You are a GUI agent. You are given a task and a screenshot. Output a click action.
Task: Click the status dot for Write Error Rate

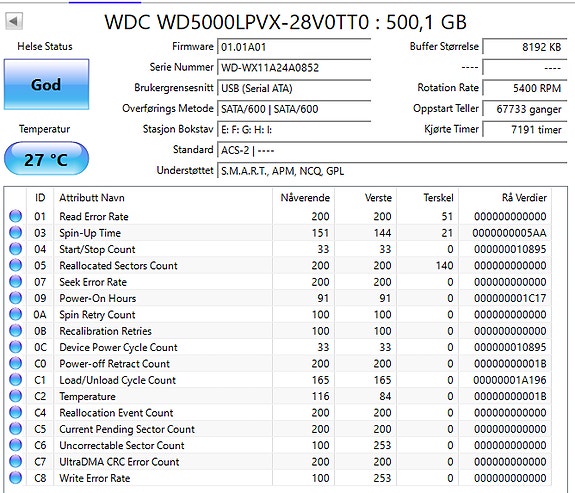(15, 478)
